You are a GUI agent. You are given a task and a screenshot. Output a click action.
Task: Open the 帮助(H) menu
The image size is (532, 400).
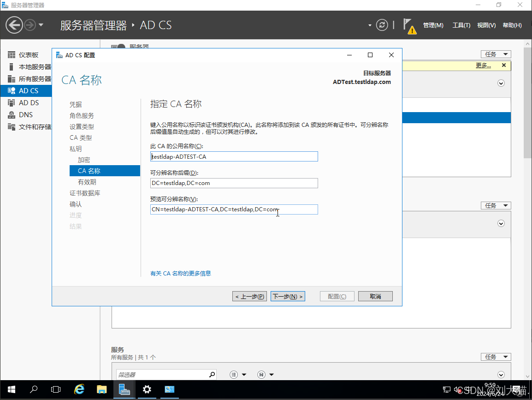click(x=512, y=25)
